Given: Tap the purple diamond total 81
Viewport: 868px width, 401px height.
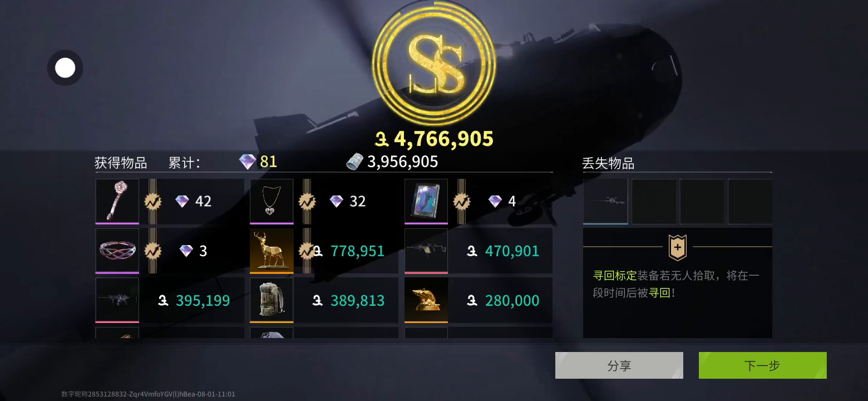Looking at the screenshot, I should click(x=258, y=162).
